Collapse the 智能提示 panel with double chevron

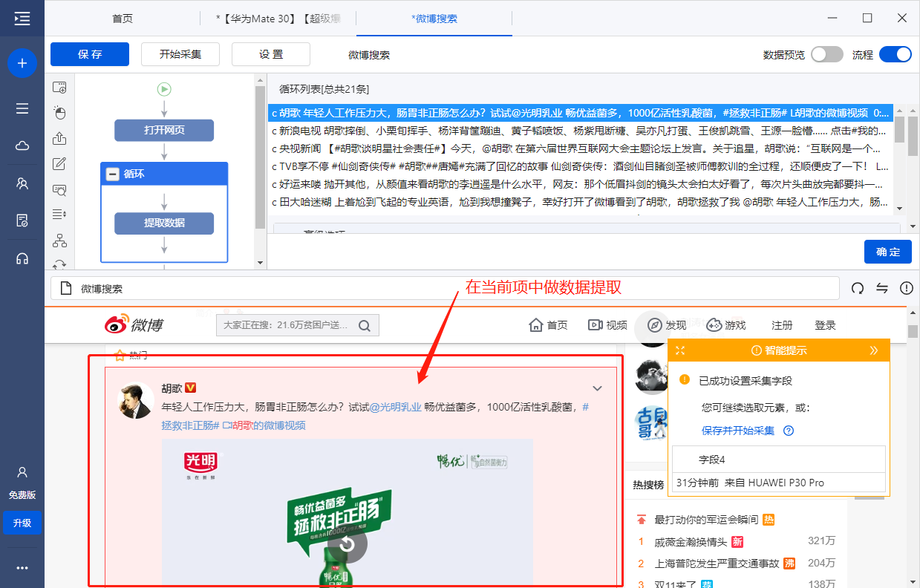point(874,350)
